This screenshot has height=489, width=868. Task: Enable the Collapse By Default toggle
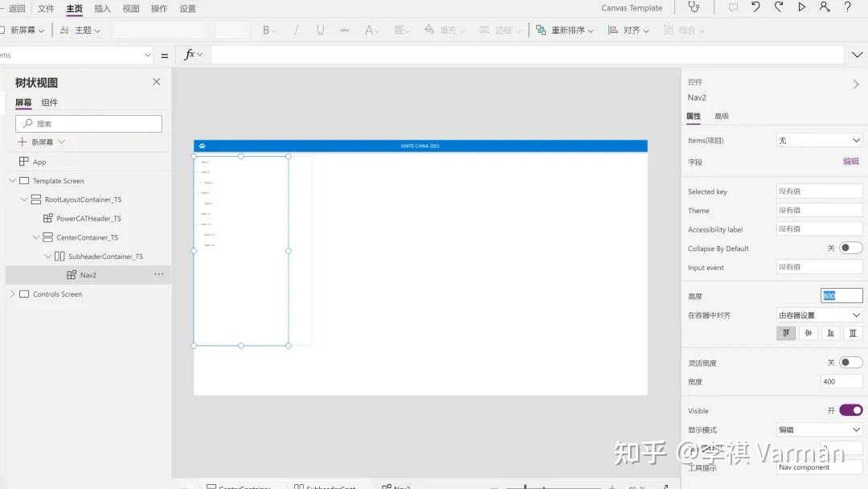(x=850, y=249)
